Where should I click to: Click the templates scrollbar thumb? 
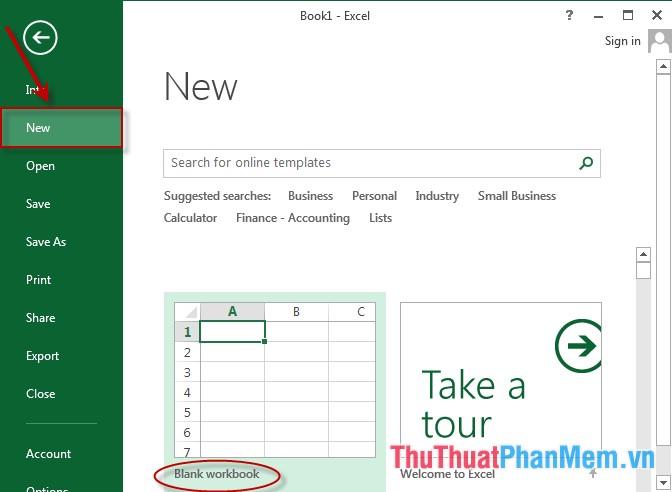coord(643,271)
